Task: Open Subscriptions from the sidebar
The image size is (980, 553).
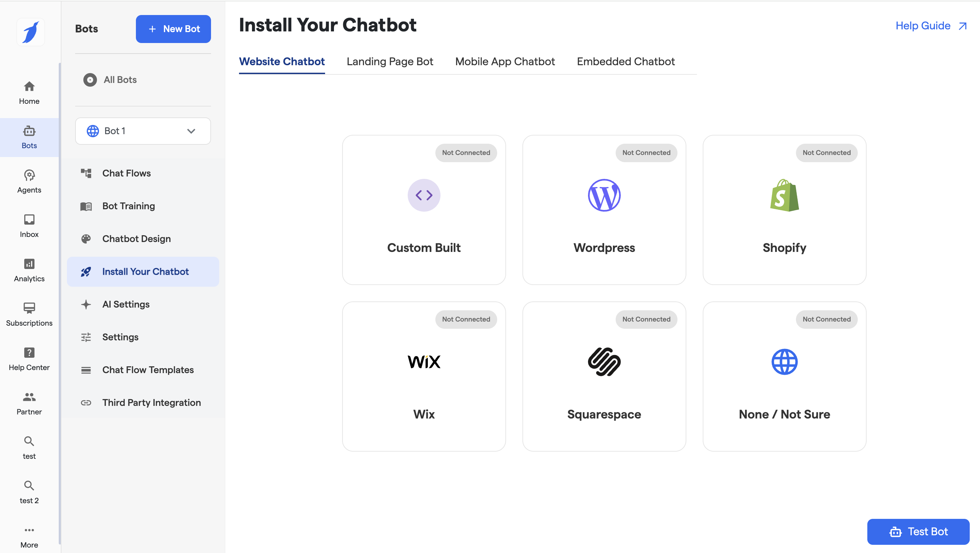Action: pos(29,314)
